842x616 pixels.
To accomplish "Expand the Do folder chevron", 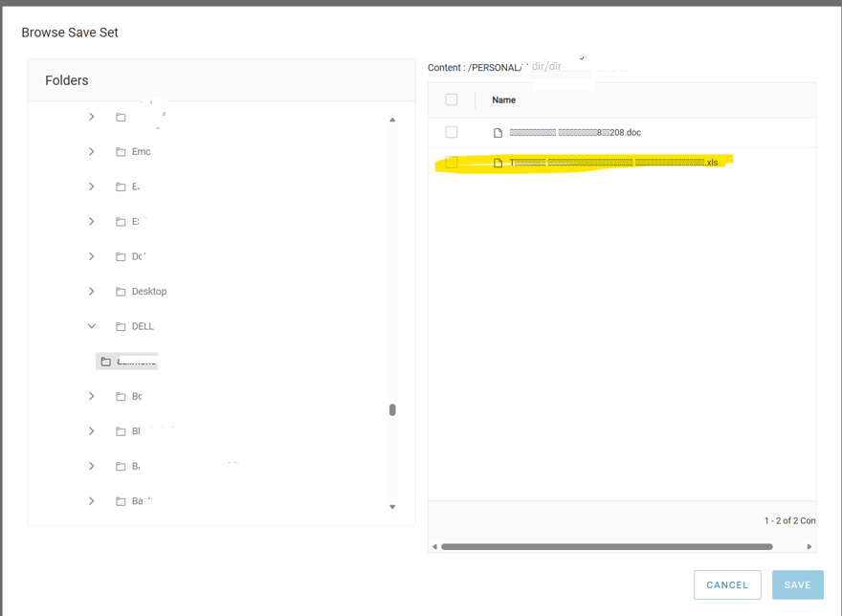I will tap(91, 256).
